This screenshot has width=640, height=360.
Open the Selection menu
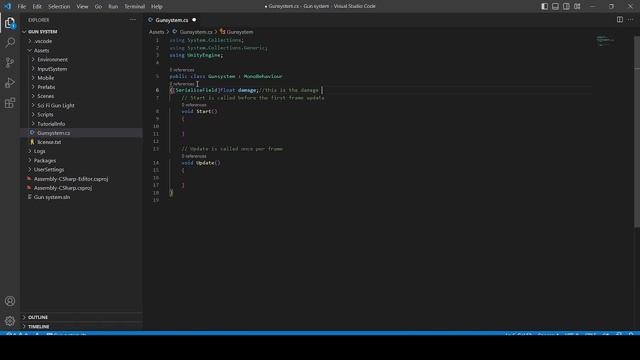click(x=59, y=7)
